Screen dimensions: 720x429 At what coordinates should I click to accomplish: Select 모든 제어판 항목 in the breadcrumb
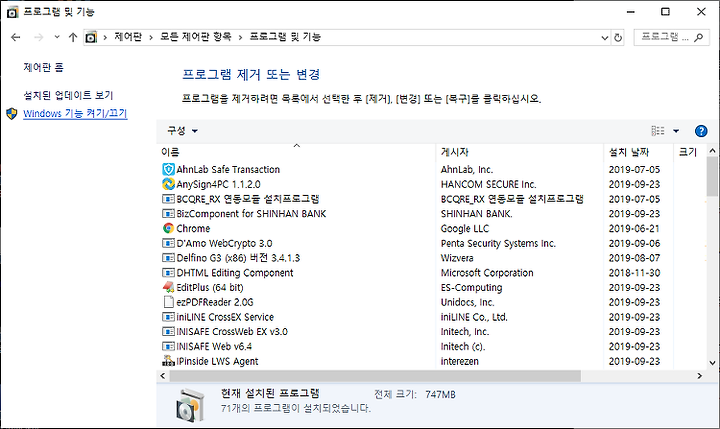196,37
